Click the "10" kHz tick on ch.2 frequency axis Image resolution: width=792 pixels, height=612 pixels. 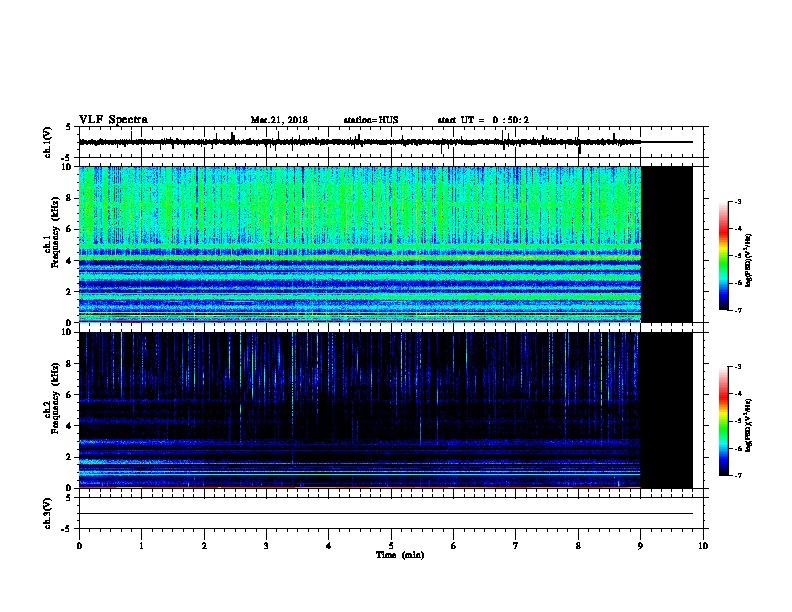click(x=69, y=332)
